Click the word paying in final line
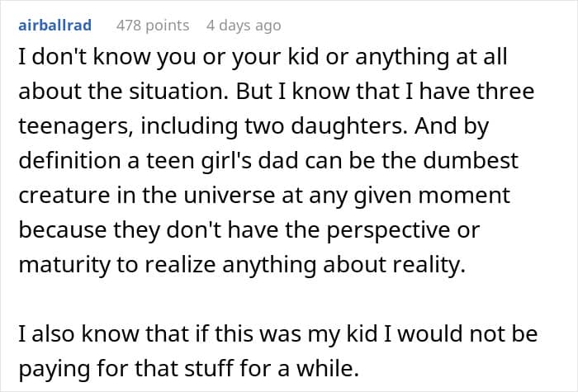The image size is (578, 392). (54, 369)
